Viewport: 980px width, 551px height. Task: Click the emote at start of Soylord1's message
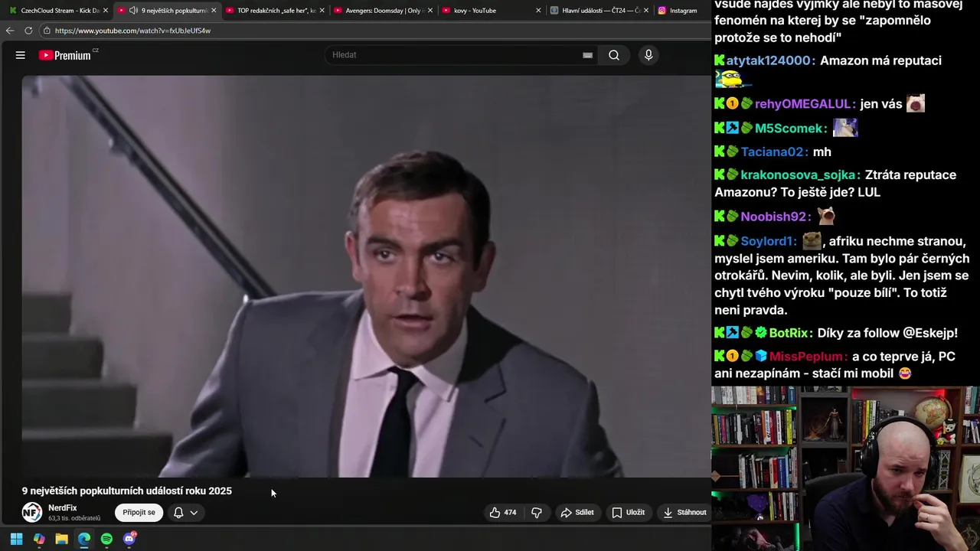click(812, 241)
